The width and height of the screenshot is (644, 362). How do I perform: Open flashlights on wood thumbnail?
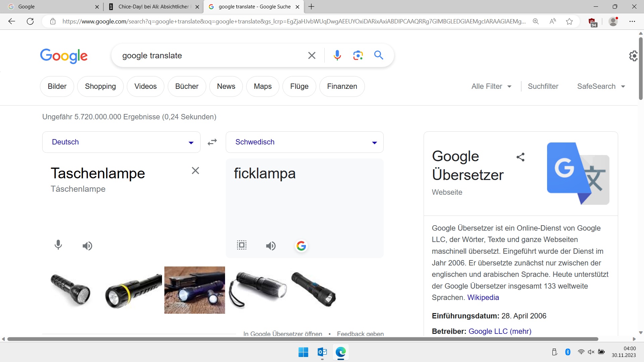point(195,290)
